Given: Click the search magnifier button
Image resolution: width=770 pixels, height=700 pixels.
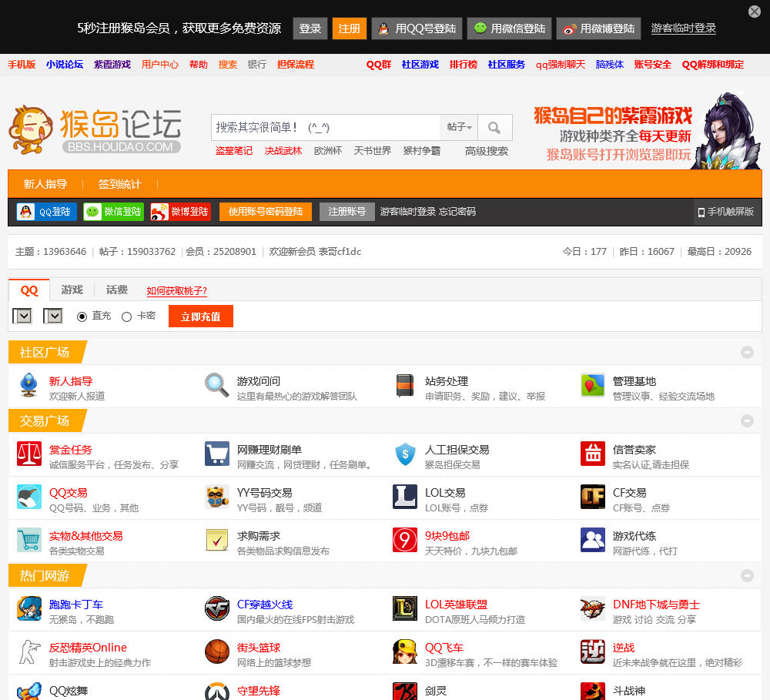Looking at the screenshot, I should [495, 128].
